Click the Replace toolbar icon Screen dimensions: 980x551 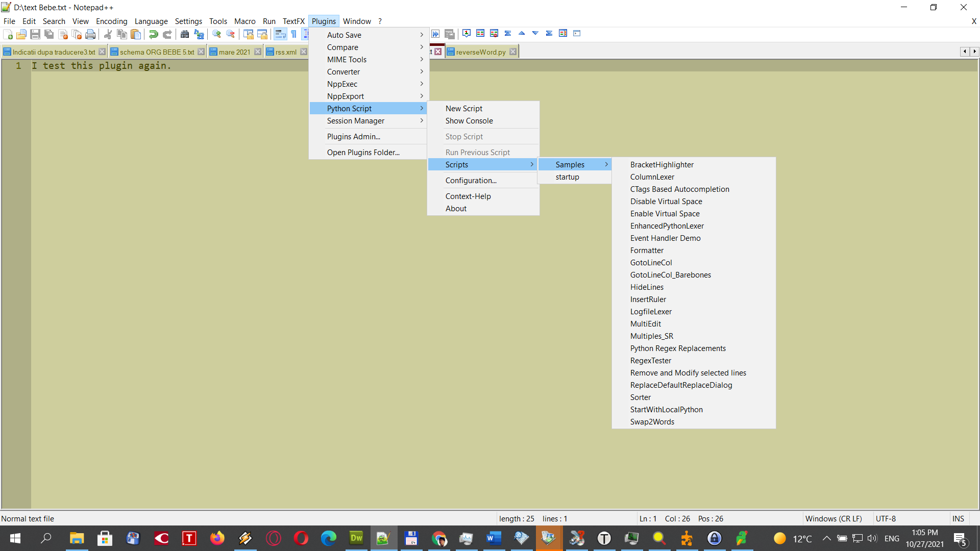pos(199,34)
